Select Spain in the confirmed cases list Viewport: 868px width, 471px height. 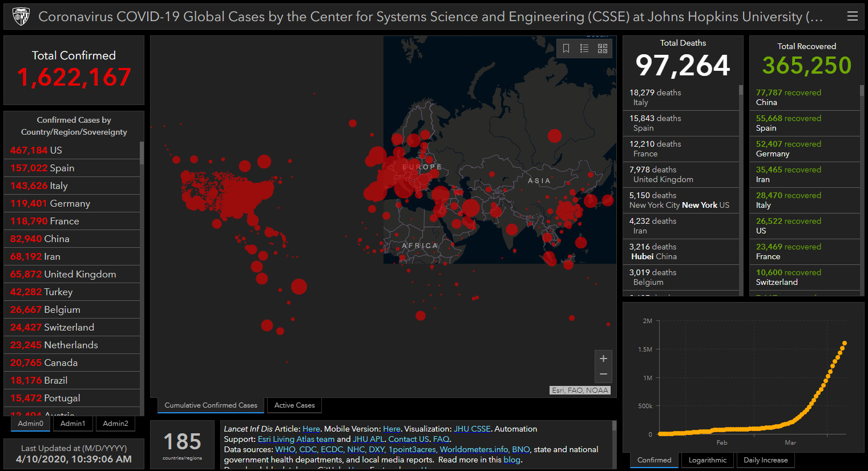click(71, 168)
